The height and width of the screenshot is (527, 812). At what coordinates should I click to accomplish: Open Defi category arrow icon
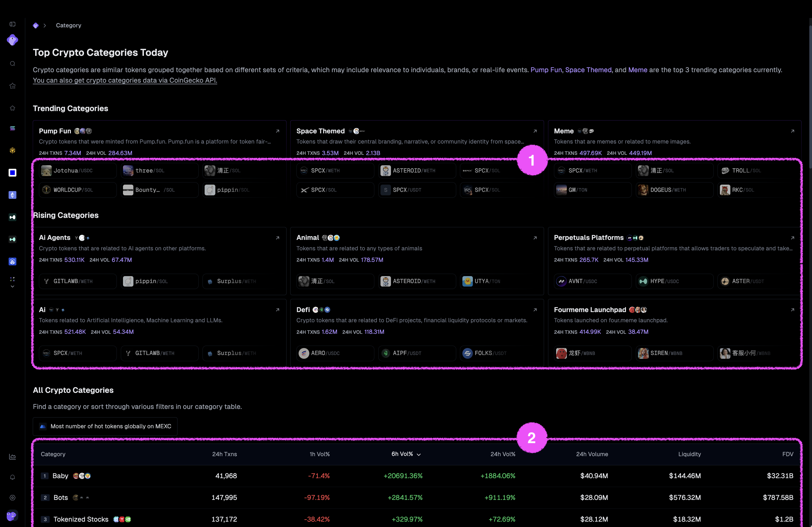point(535,310)
